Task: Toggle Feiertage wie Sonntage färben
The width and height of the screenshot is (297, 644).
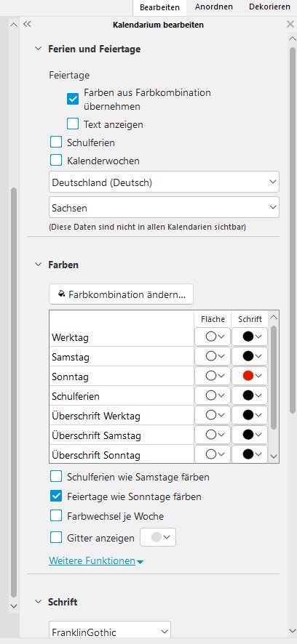Action: pos(56,496)
